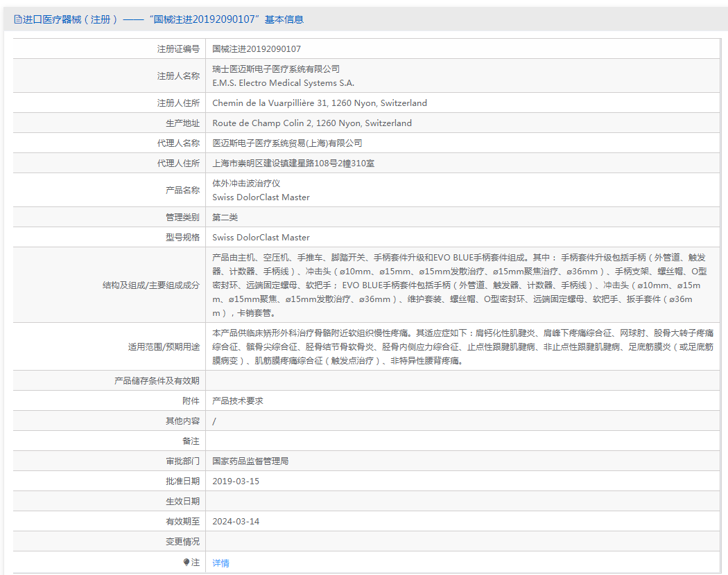The height and width of the screenshot is (575, 728).
Task: Click the 备注 label
Action: click(x=191, y=441)
